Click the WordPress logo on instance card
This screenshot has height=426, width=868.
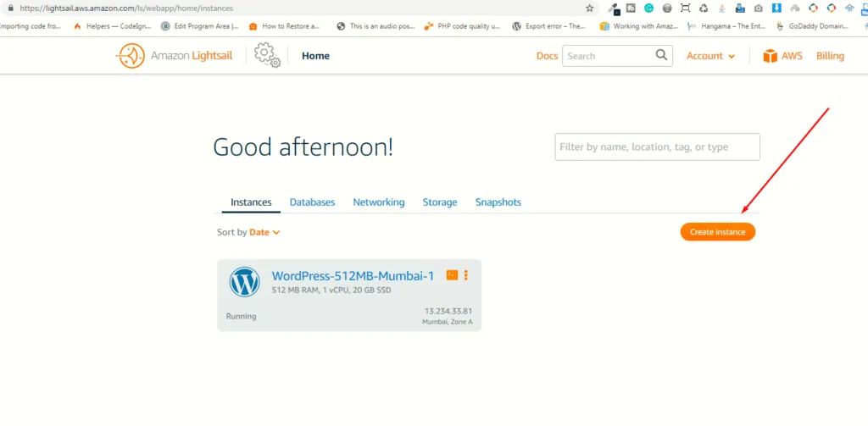pyautogui.click(x=244, y=282)
